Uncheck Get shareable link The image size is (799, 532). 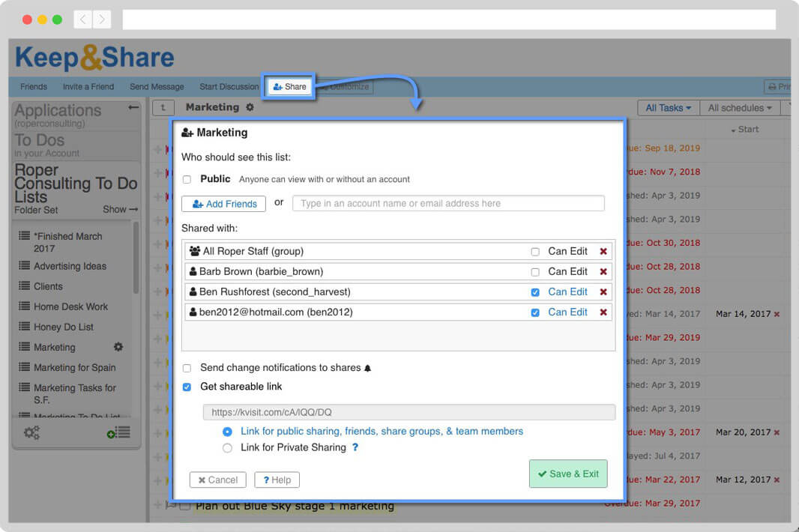(187, 387)
